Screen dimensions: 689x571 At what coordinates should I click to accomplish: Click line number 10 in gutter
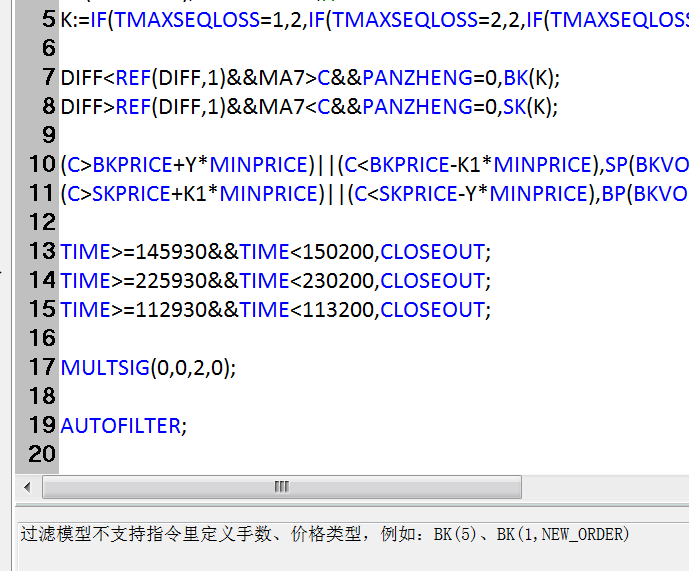pyautogui.click(x=42, y=164)
